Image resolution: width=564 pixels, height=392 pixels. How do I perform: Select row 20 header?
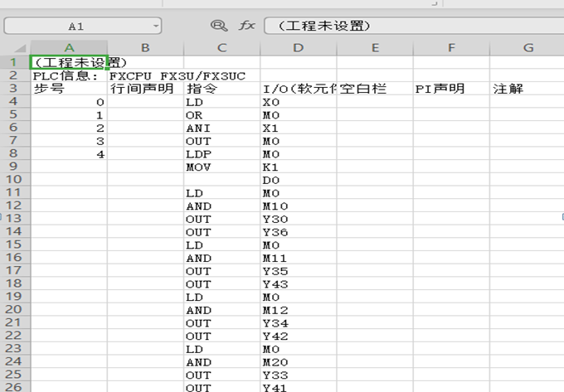click(x=15, y=309)
